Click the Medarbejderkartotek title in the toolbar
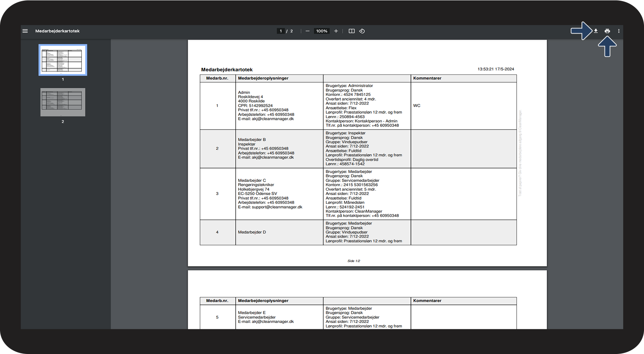The width and height of the screenshot is (644, 354). click(x=57, y=31)
